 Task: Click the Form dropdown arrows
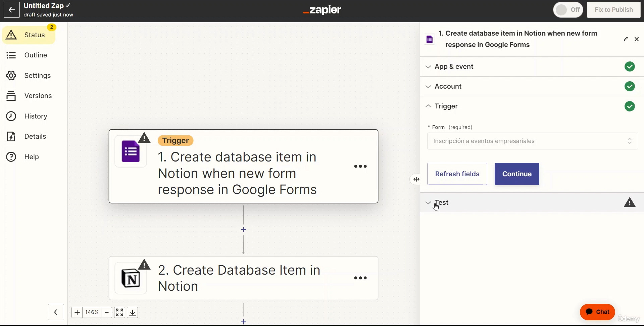click(630, 141)
